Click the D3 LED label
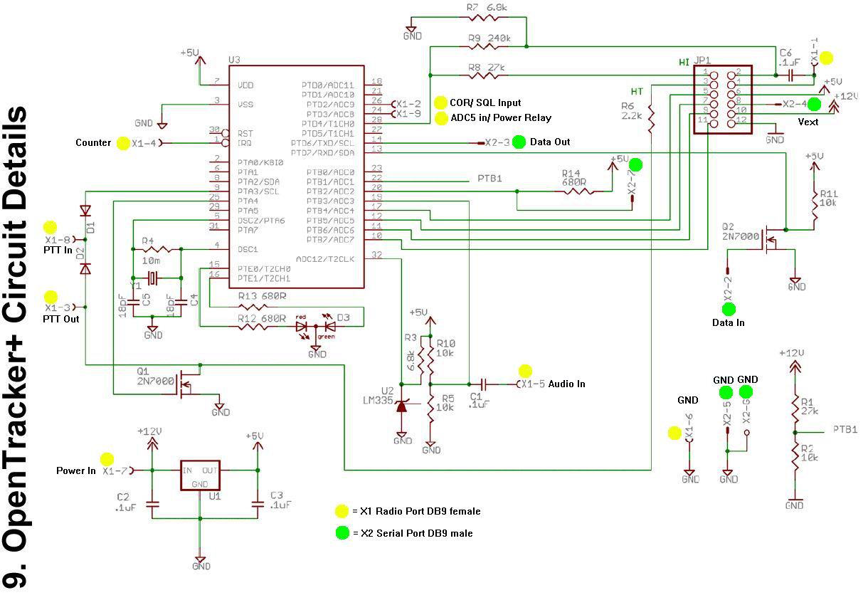 point(343,317)
